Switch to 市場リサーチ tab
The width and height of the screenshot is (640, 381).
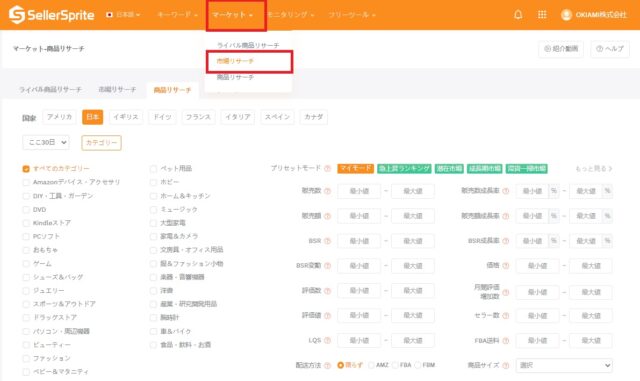[117, 89]
